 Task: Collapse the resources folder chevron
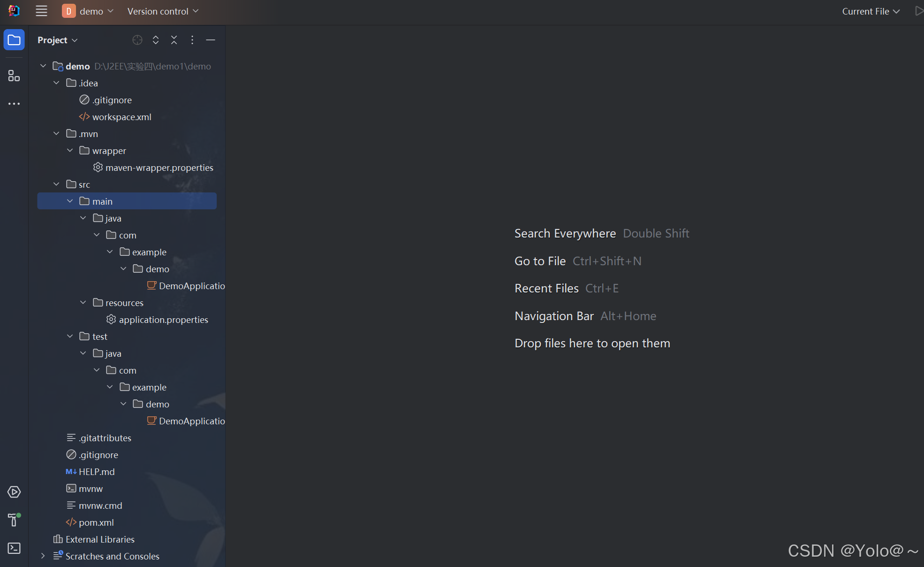tap(83, 303)
